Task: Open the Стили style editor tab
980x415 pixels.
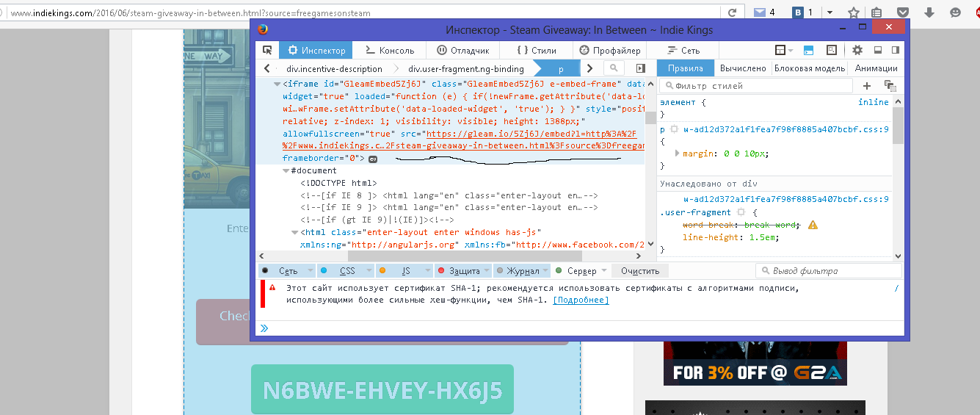Action: point(536,51)
